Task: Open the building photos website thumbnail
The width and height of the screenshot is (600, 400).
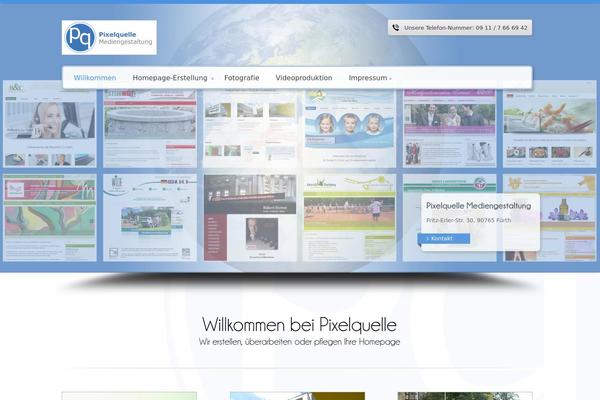Action: coord(250,129)
